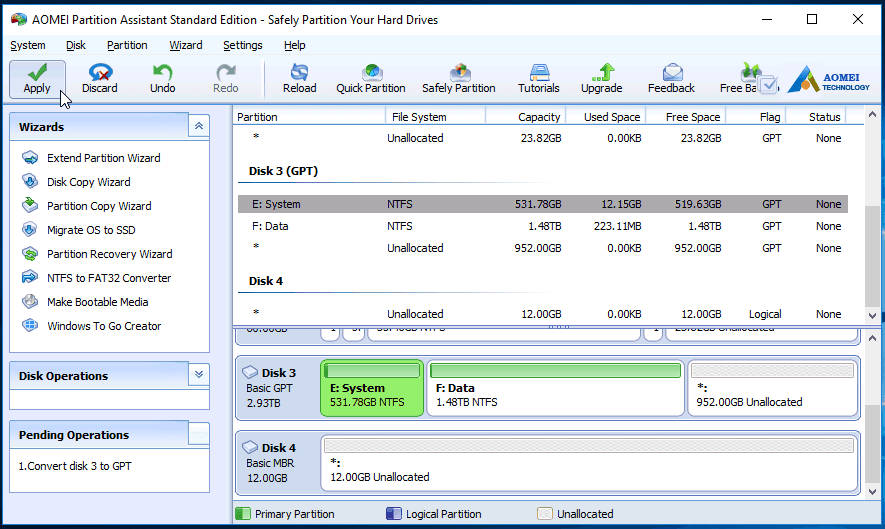885x529 pixels.
Task: Select the E: System partition row
Action: click(543, 204)
